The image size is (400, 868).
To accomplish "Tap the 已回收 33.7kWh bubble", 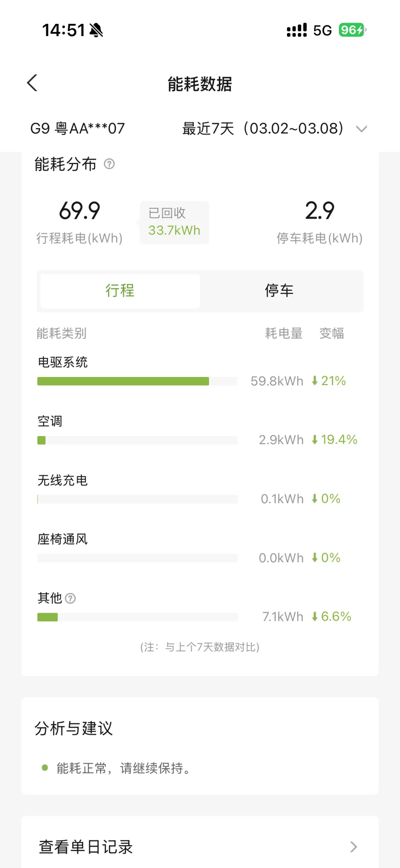I will [x=174, y=223].
